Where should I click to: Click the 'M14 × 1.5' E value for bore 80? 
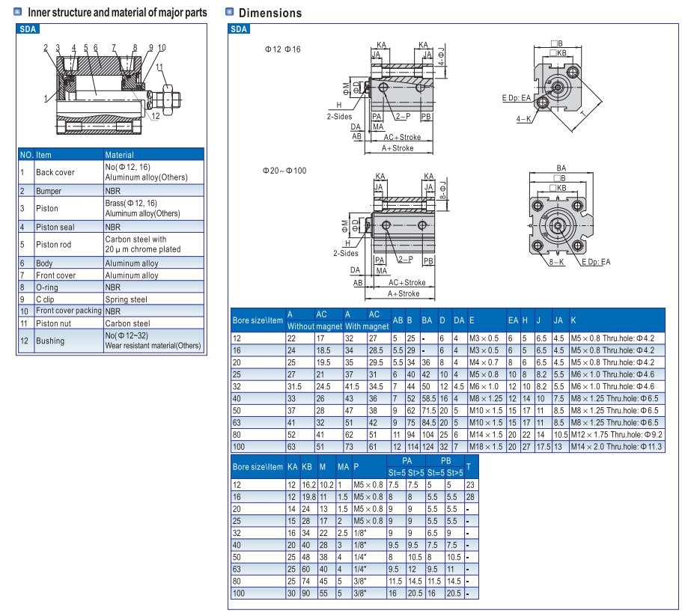point(487,434)
